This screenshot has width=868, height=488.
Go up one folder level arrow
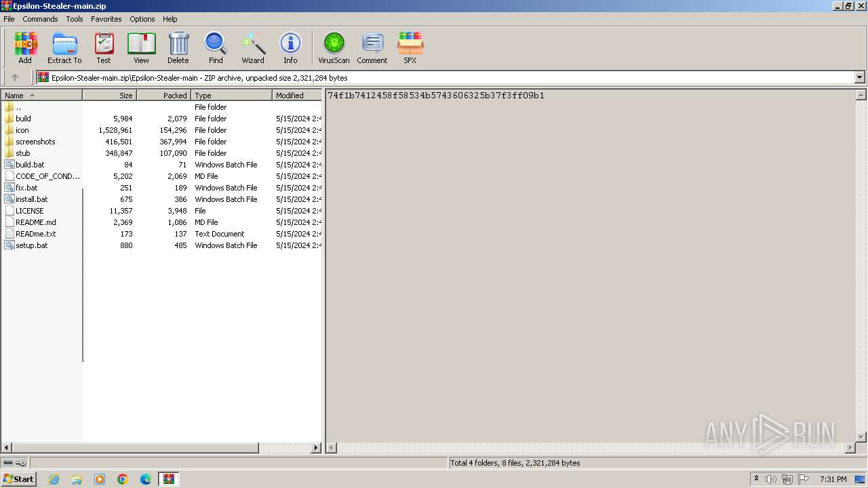point(15,77)
